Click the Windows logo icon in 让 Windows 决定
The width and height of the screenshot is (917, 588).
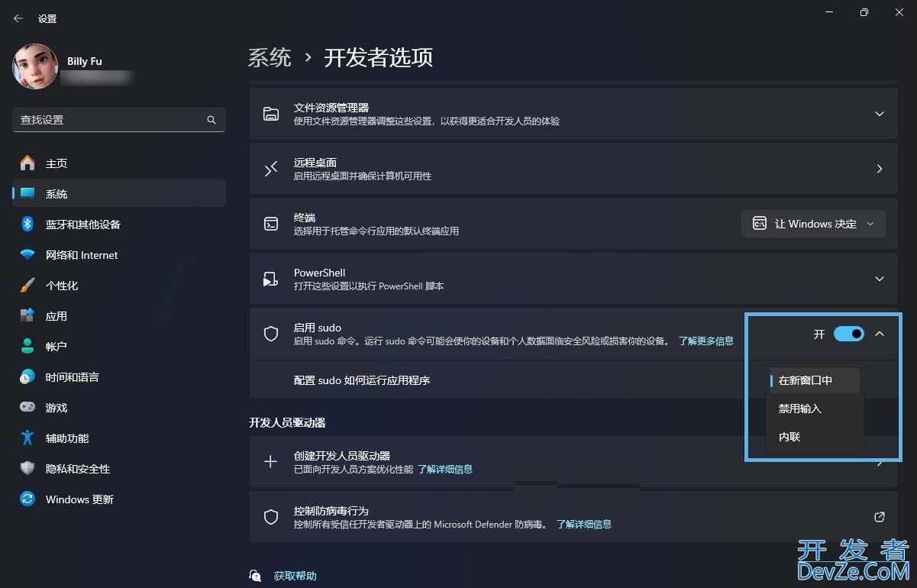759,224
